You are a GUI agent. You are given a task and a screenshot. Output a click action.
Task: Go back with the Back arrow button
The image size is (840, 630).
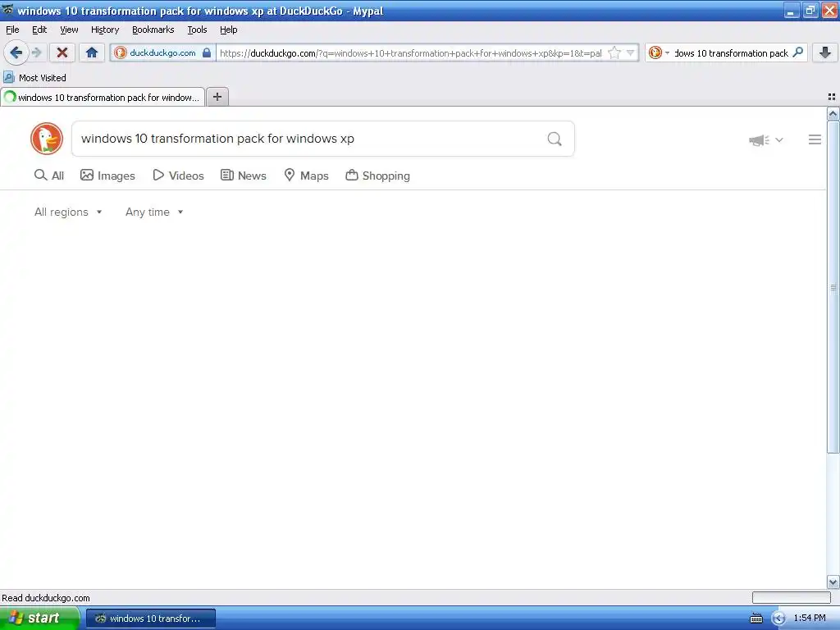click(x=16, y=52)
